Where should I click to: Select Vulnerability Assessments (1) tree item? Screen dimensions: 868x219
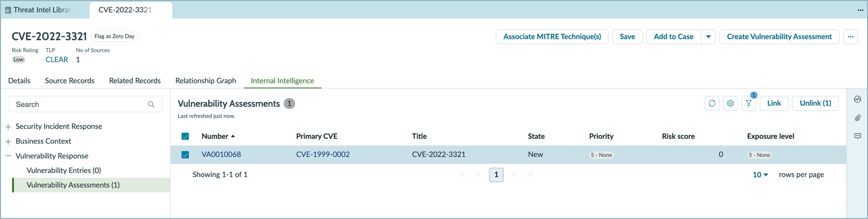click(92, 185)
